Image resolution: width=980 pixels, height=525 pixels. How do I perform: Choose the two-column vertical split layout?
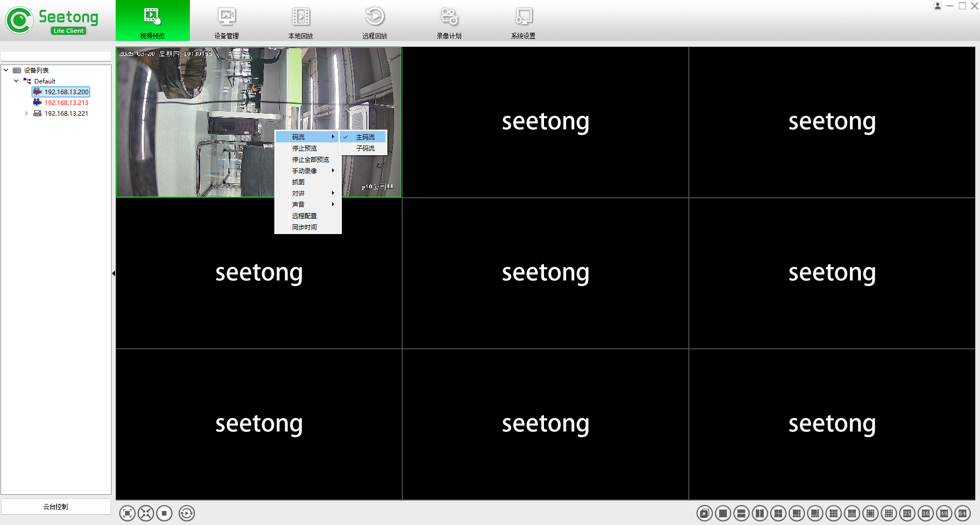[760, 513]
